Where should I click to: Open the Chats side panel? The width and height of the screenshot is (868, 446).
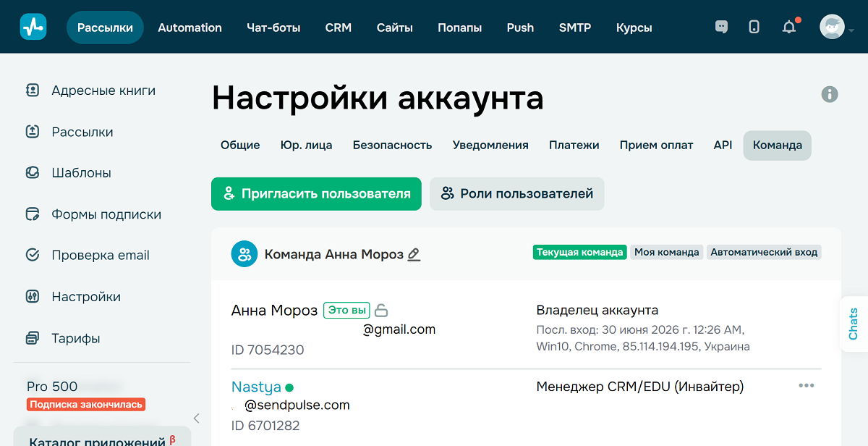854,324
